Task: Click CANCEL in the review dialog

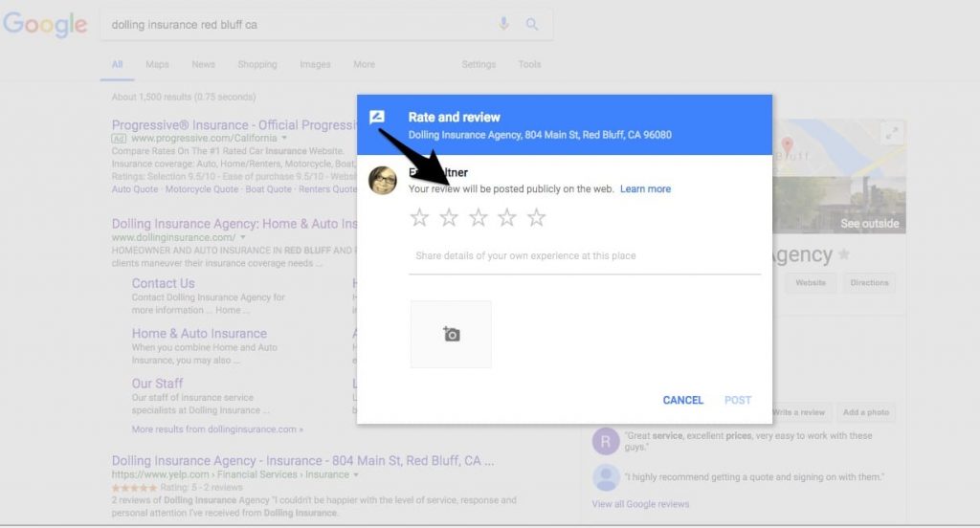Action: [x=683, y=400]
